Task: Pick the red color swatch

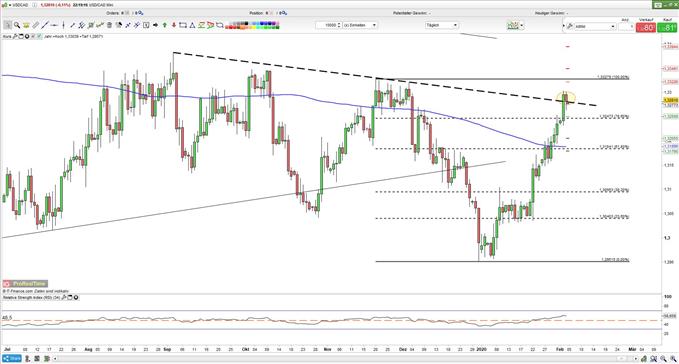Action: [x=229, y=27]
